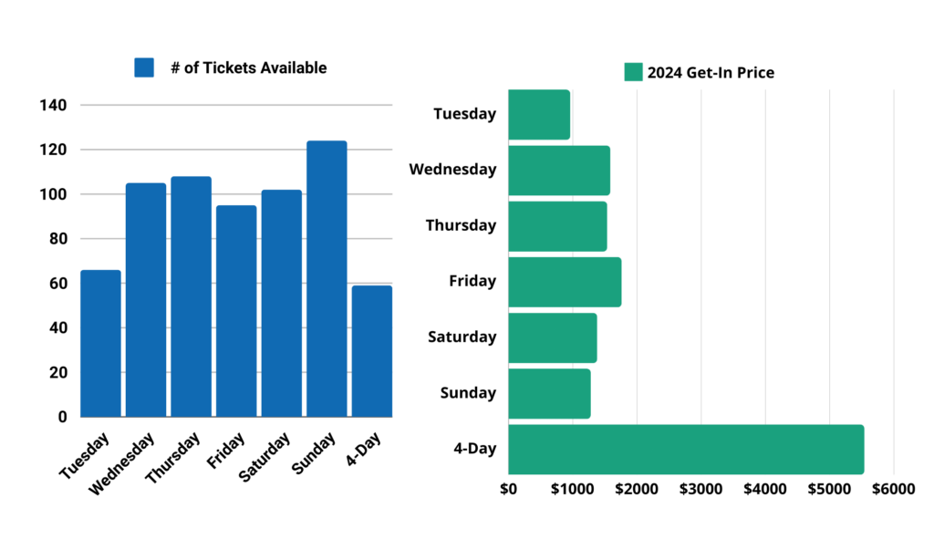Click the $6000 x-axis label
The image size is (934, 560).
pos(893,488)
